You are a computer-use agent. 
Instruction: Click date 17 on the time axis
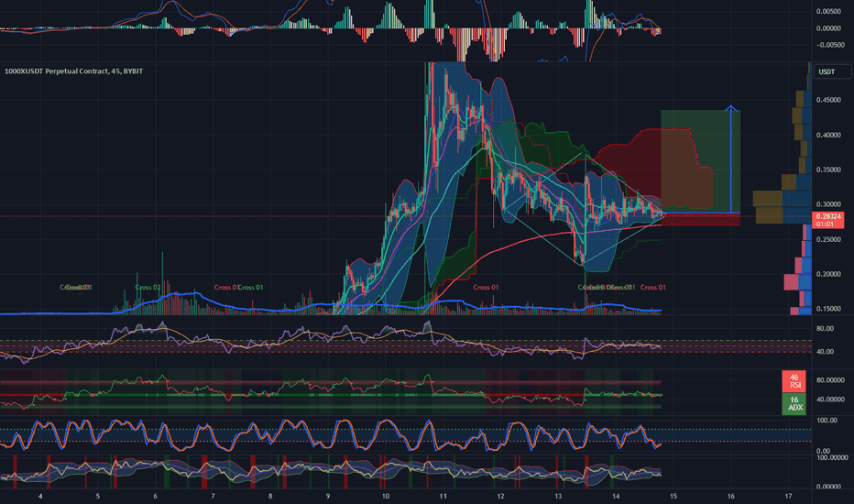pyautogui.click(x=788, y=497)
